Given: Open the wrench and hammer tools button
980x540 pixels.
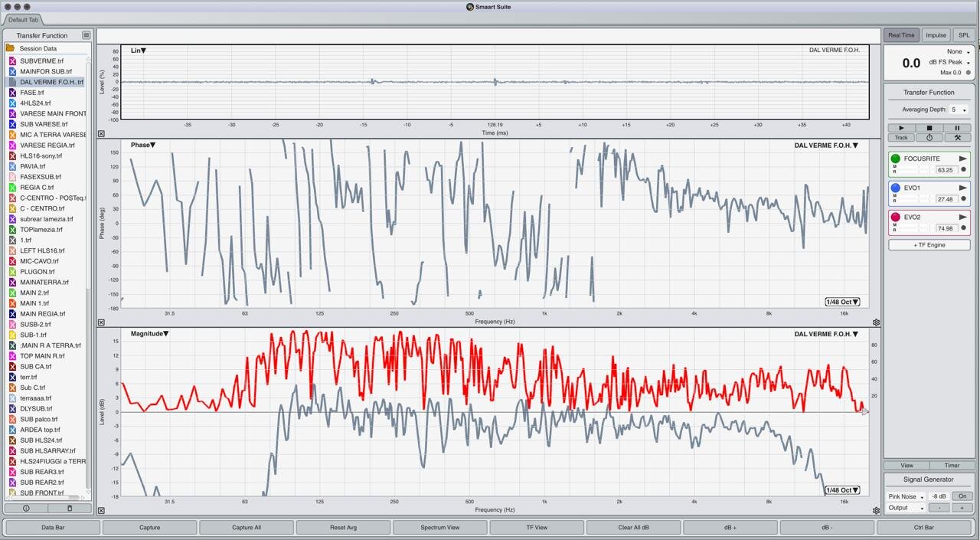Looking at the screenshot, I should coord(957,138).
